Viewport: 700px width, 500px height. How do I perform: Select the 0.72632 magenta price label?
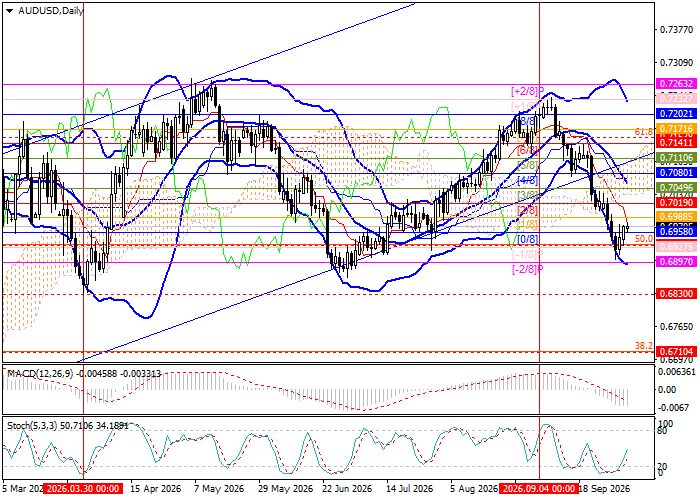click(x=677, y=84)
